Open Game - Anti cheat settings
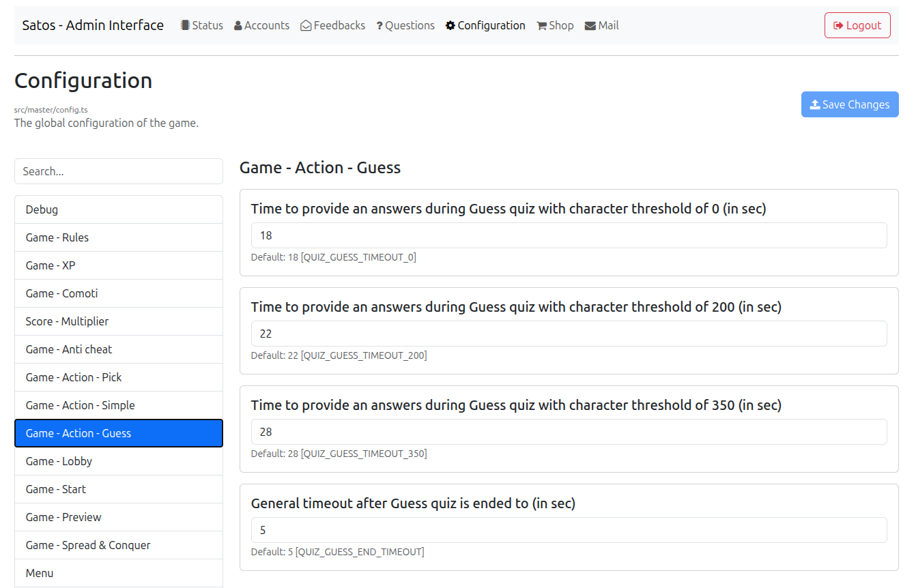This screenshot has width=916, height=588. pyautogui.click(x=119, y=349)
